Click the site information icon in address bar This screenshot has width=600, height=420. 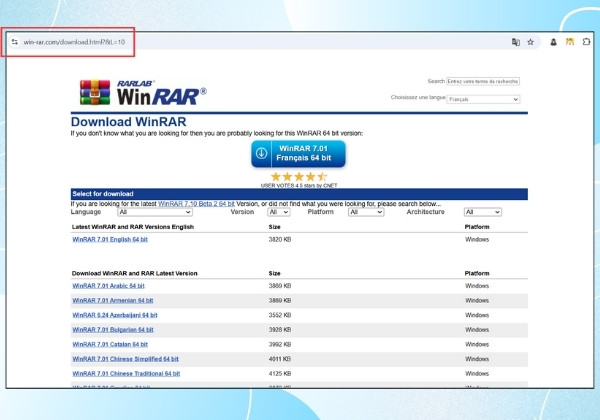tap(15, 42)
